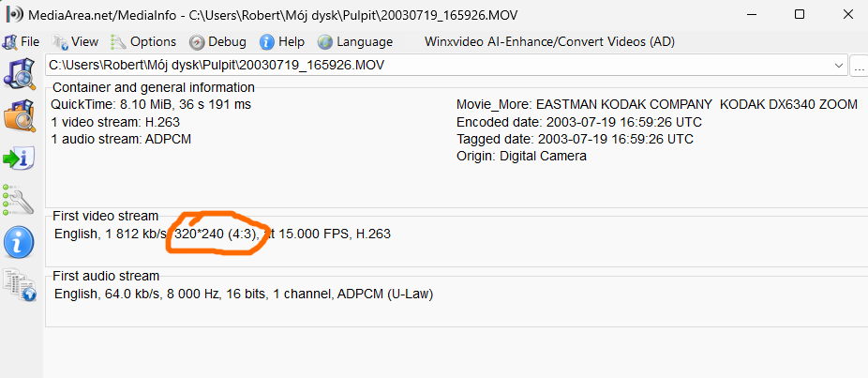Open Preferences via the wrench sidebar icon
This screenshot has height=378, width=868.
coord(19,199)
